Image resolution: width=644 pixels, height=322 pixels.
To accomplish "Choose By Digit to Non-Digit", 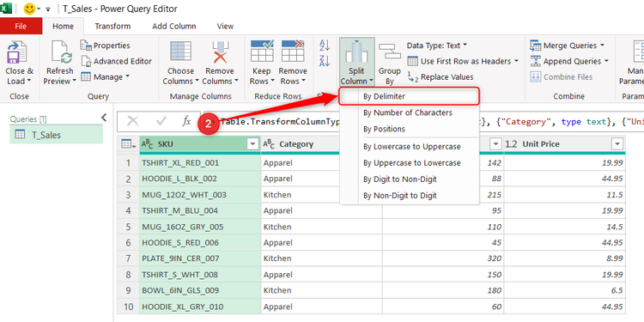I will (x=409, y=179).
